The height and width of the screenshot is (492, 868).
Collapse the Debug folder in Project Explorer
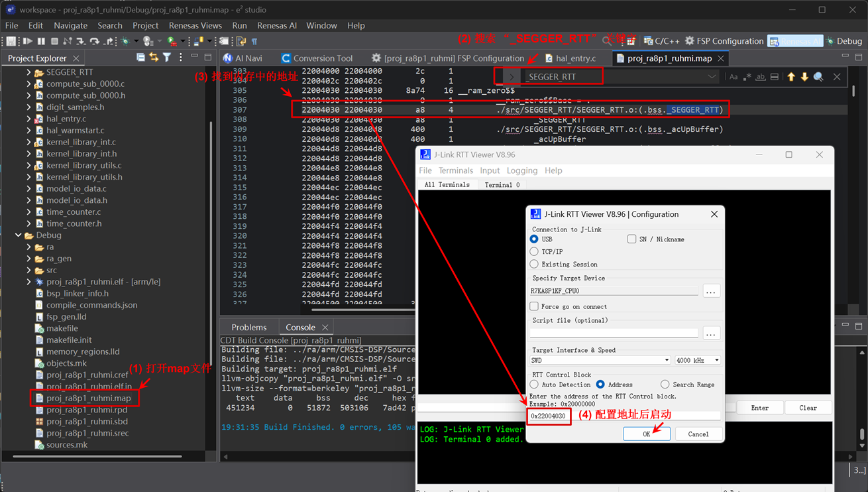coord(19,235)
